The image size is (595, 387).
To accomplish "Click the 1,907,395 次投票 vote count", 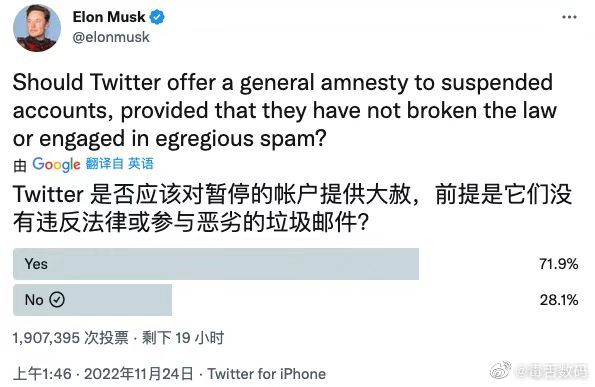I will pos(71,338).
